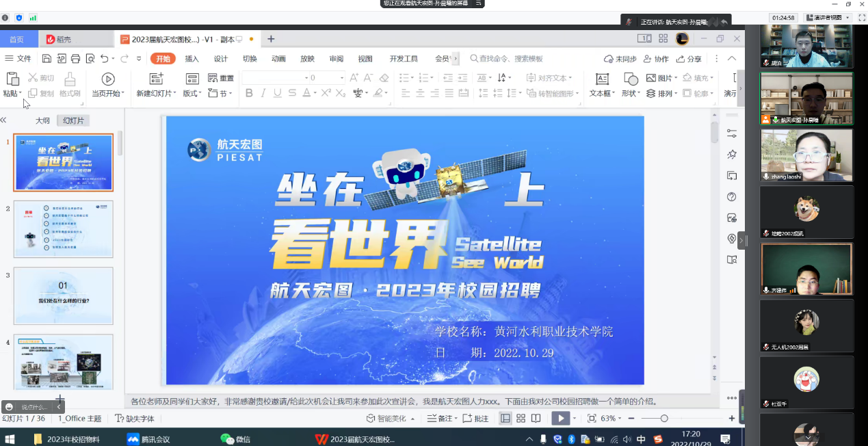The image size is (868, 446).
Task: Switch to slide sorter grid view icon
Action: click(521, 419)
